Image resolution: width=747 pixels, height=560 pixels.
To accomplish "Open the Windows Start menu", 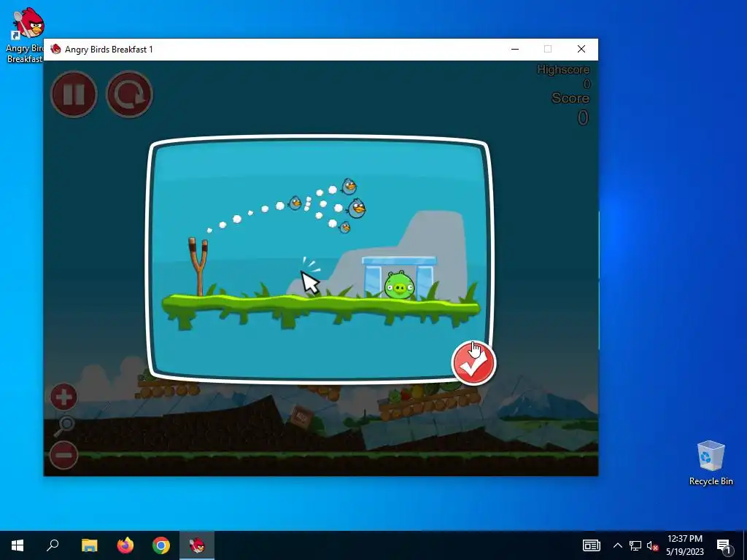I will [18, 545].
